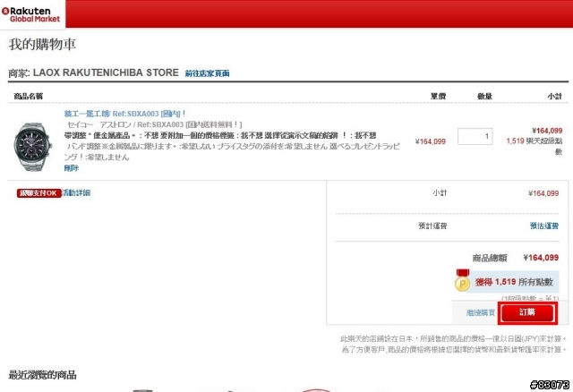573x392 pixels.
Task: Select 我的購物車 page heading
Action: coord(42,45)
